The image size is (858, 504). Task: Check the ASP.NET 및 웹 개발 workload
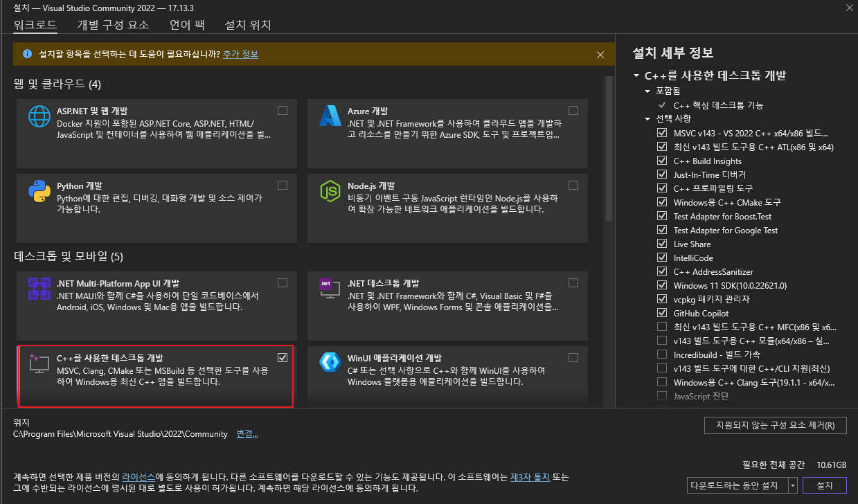(x=283, y=111)
